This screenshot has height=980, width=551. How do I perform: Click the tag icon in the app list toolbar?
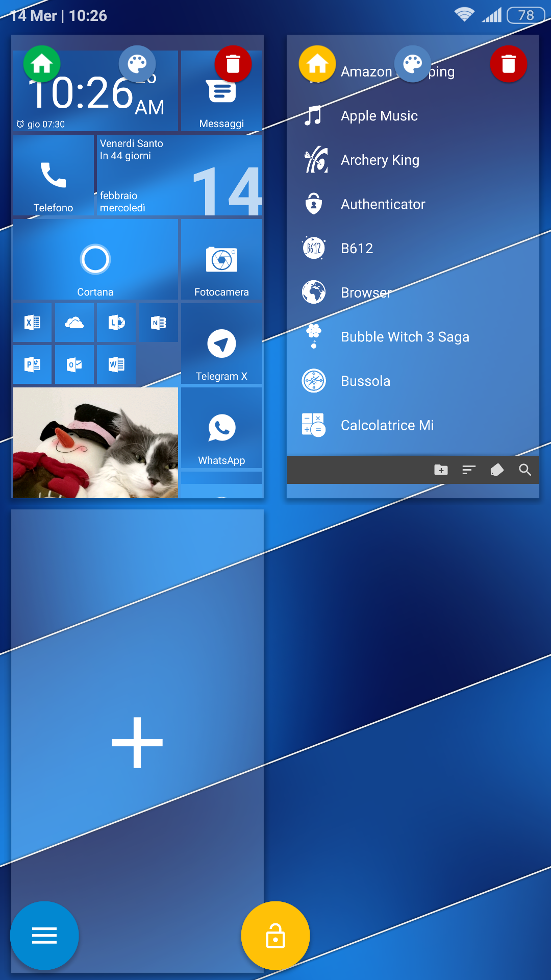[x=497, y=470]
